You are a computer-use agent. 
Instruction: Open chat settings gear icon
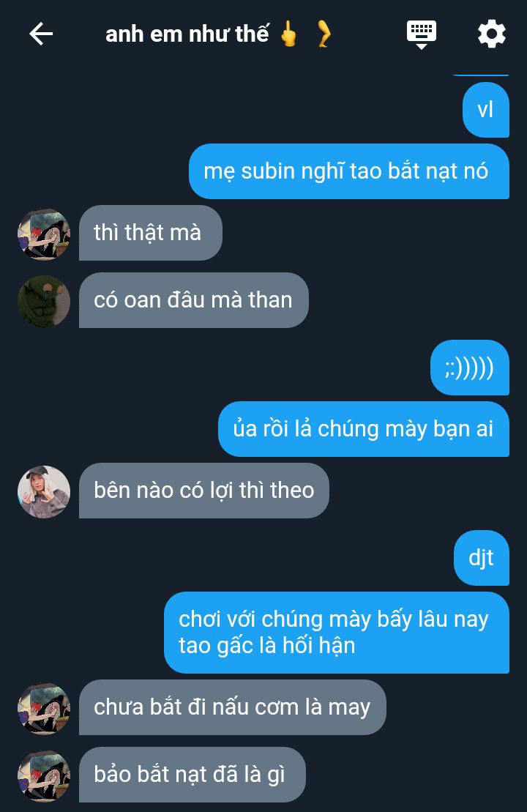(491, 34)
